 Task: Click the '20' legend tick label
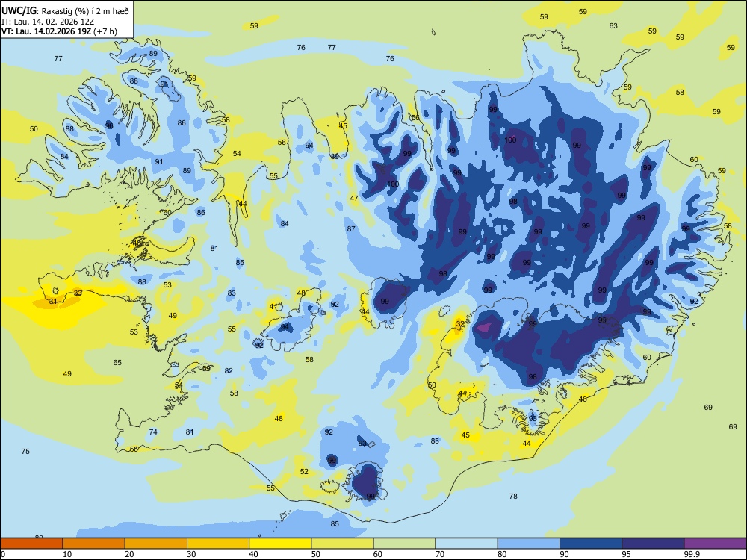129,554
